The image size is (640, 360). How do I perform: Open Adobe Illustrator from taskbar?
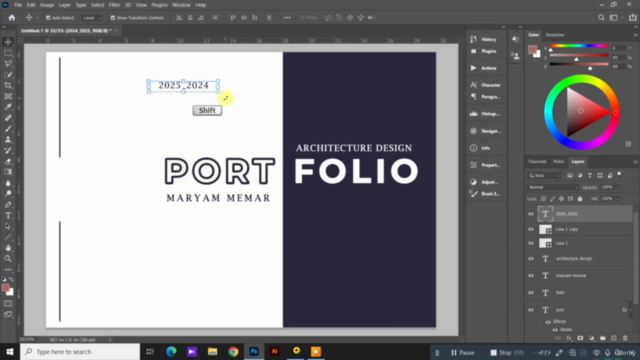pyautogui.click(x=274, y=352)
